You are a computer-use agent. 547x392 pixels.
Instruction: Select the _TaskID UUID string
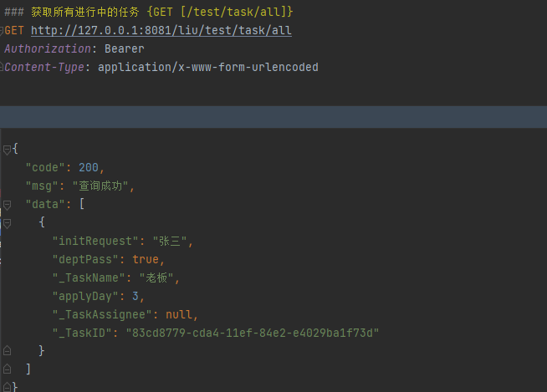click(252, 332)
